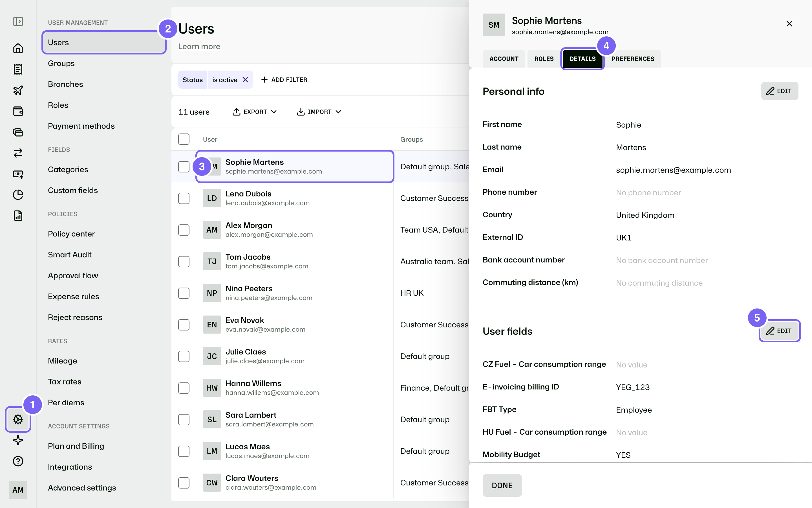Open the AM profile avatar

[x=18, y=490]
